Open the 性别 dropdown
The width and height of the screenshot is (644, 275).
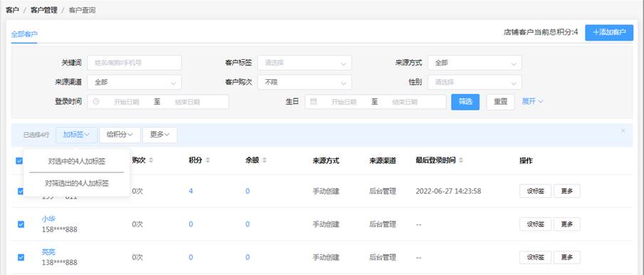(474, 82)
